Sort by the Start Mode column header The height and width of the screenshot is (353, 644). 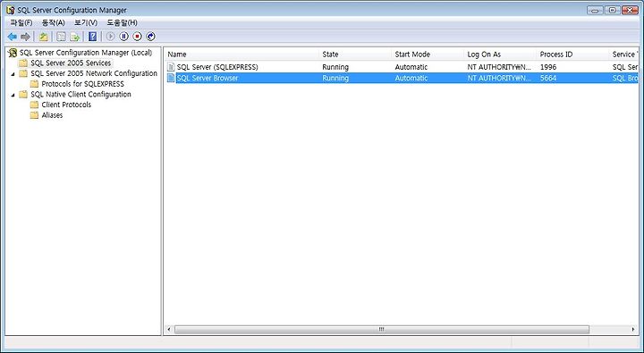point(428,55)
